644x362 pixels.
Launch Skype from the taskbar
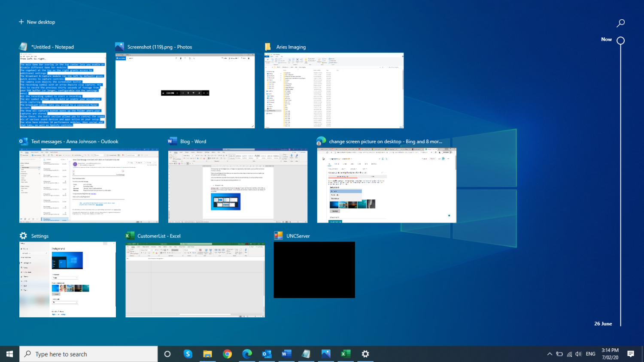coord(188,354)
